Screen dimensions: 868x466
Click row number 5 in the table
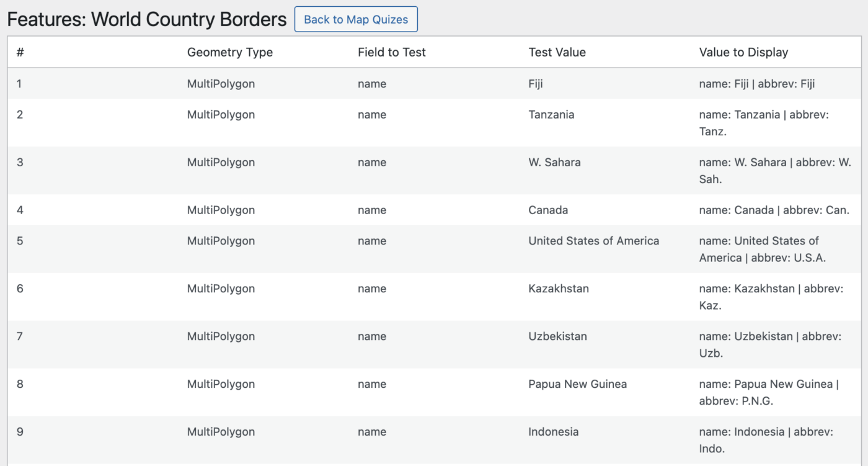[x=20, y=241]
